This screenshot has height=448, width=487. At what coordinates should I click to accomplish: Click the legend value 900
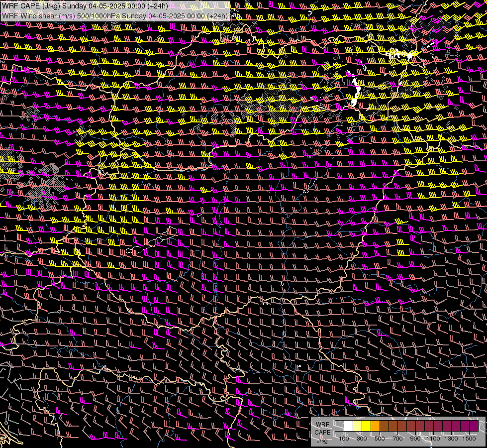[415, 439]
